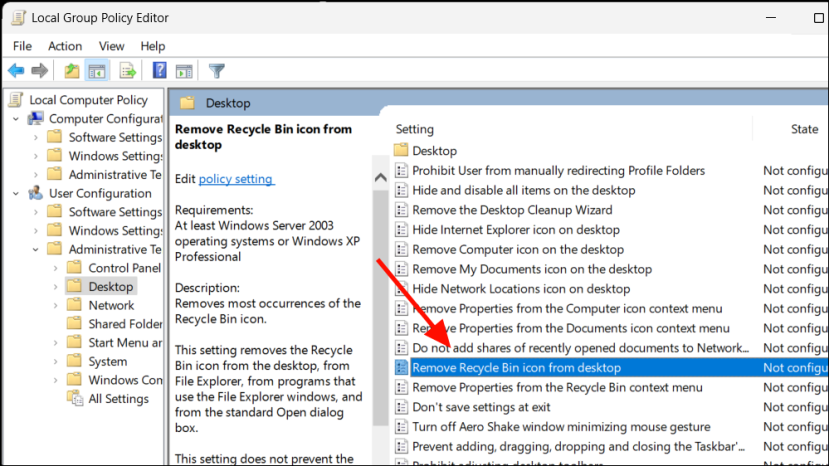Expand the Desktop tree node
The image size is (829, 466).
(x=56, y=287)
